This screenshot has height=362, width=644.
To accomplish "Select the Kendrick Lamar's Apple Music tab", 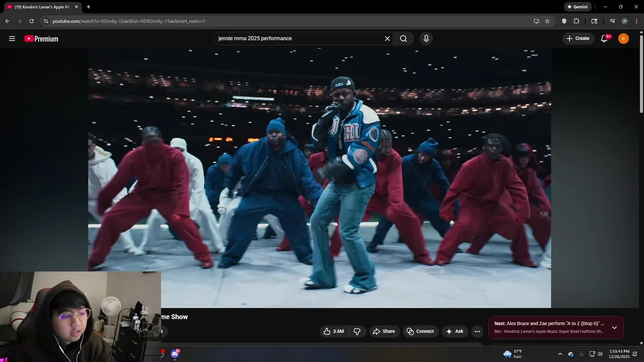I will tap(43, 7).
